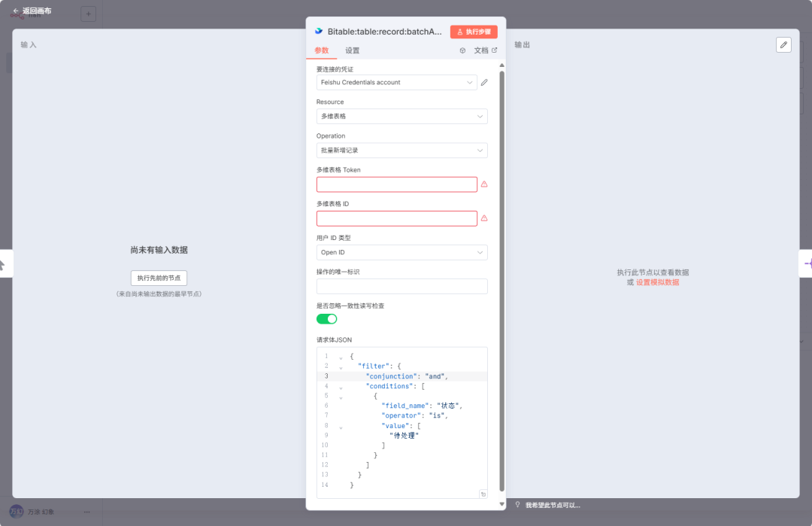This screenshot has width=812, height=526.
Task: Click 我希望此节点可以... feedback text
Action: pos(553,505)
